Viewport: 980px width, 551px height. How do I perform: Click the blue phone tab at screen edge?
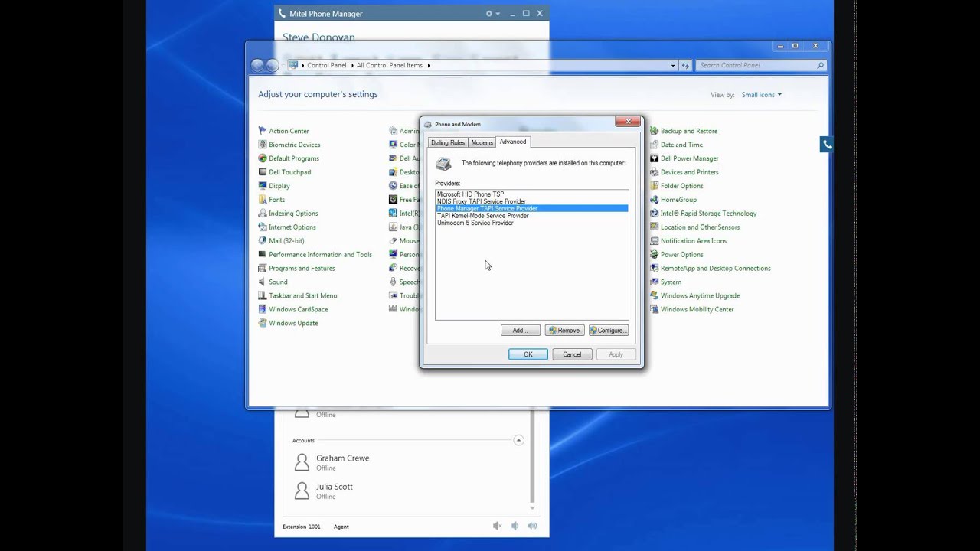[826, 144]
